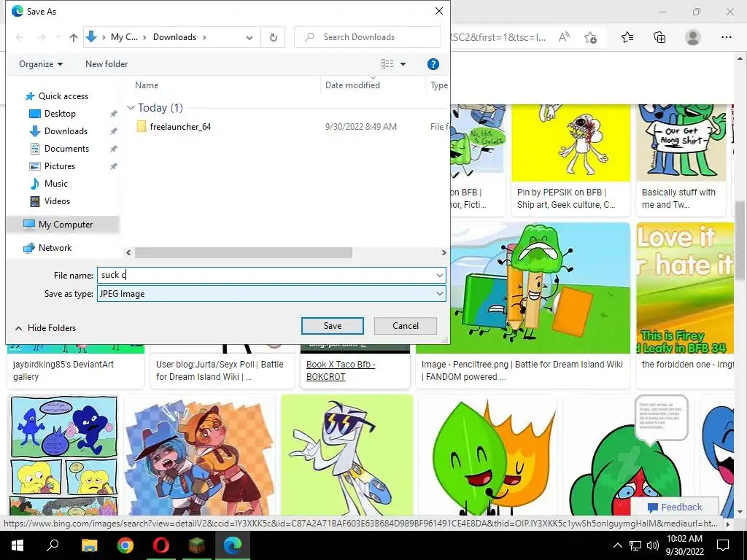
Task: Open Edge Settings and more menu
Action: coord(727,37)
